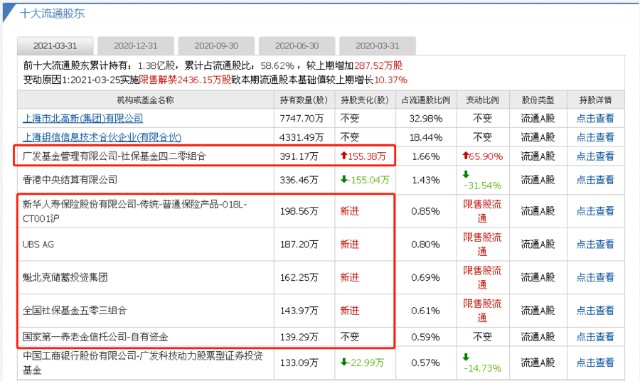Switch to the 2020-12-31 tab
The image size is (640, 381).
pyautogui.click(x=136, y=46)
